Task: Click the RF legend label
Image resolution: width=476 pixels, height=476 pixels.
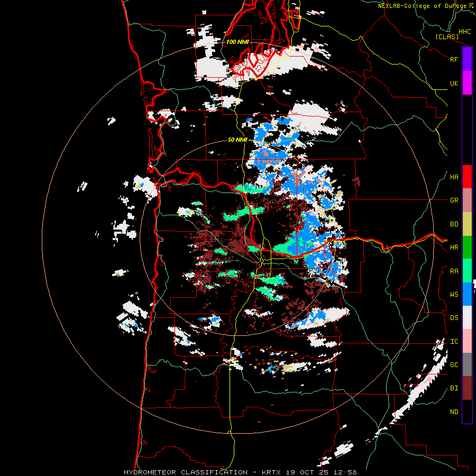Action: tap(454, 59)
